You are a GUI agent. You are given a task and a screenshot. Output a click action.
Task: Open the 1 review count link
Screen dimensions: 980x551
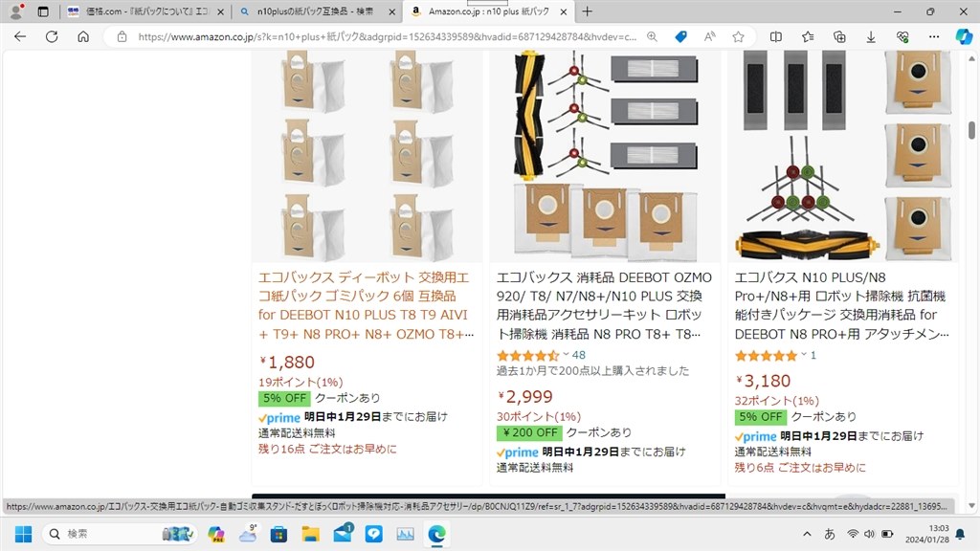[x=813, y=355]
